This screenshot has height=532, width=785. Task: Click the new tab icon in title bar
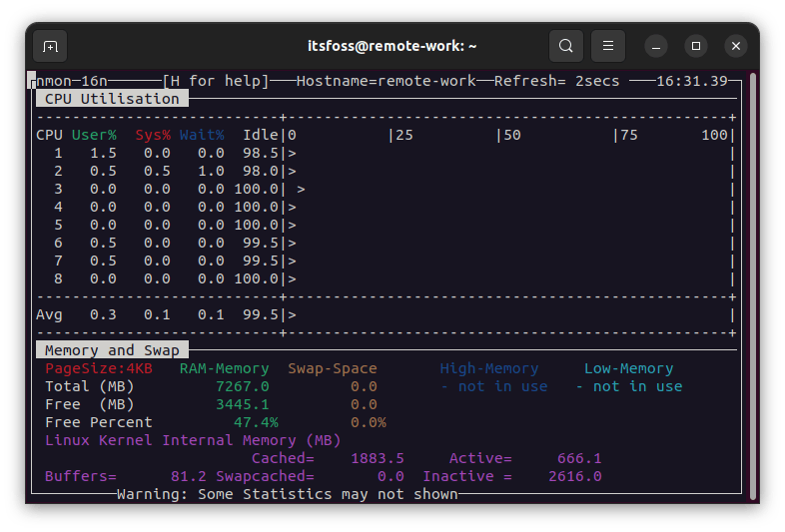[50, 46]
